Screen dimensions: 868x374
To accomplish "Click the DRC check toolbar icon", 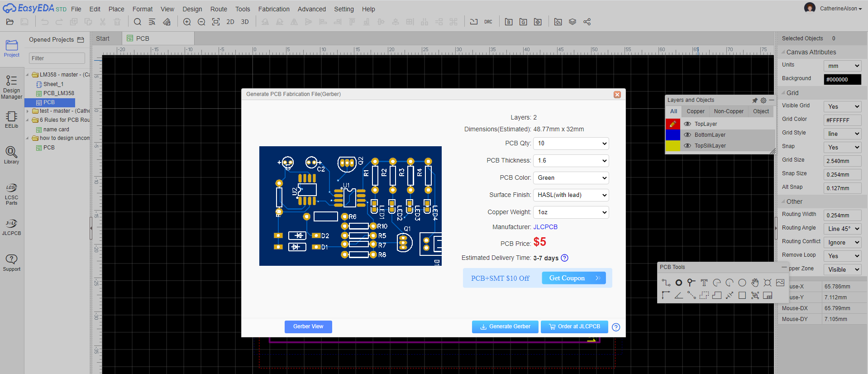I will point(488,22).
